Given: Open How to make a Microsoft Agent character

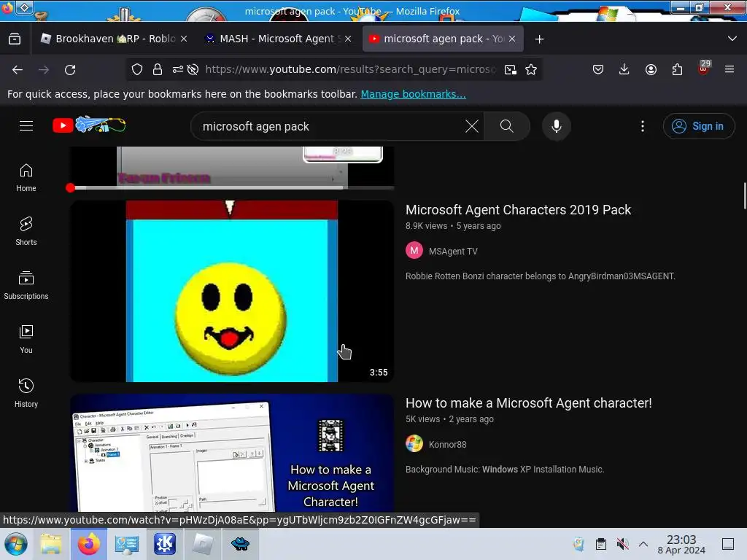Looking at the screenshot, I should (528, 403).
